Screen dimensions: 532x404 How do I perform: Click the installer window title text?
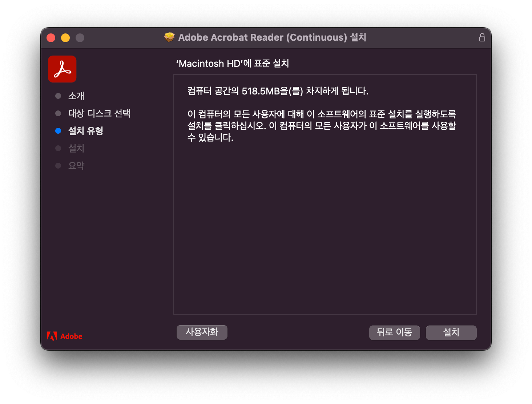271,37
